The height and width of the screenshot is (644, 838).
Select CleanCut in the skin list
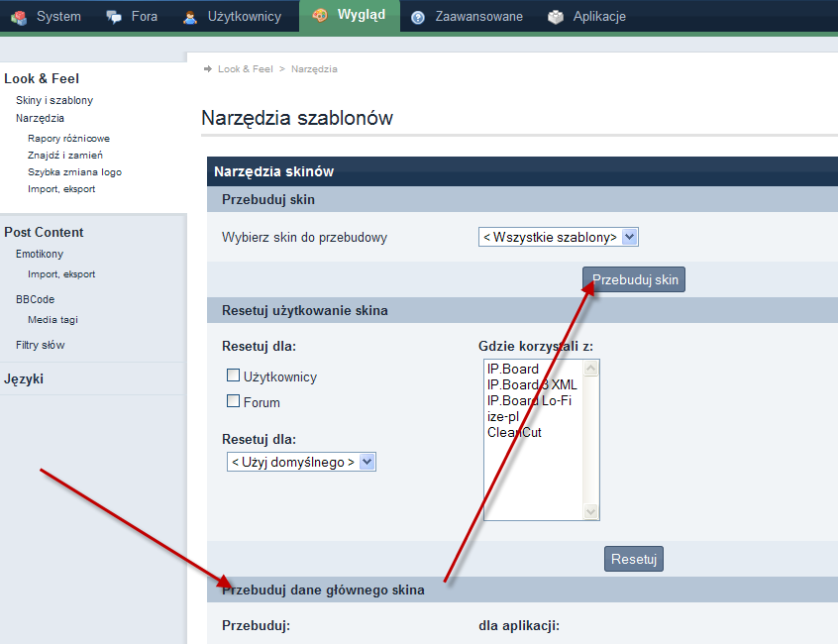[x=514, y=432]
